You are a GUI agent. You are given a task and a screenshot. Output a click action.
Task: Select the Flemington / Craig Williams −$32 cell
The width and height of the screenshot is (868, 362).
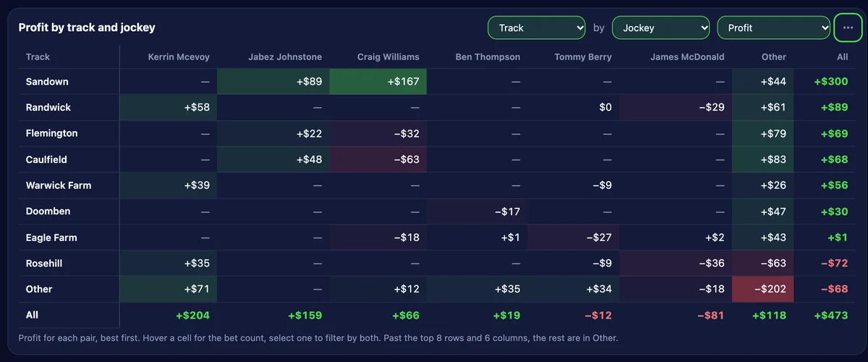[x=378, y=133]
